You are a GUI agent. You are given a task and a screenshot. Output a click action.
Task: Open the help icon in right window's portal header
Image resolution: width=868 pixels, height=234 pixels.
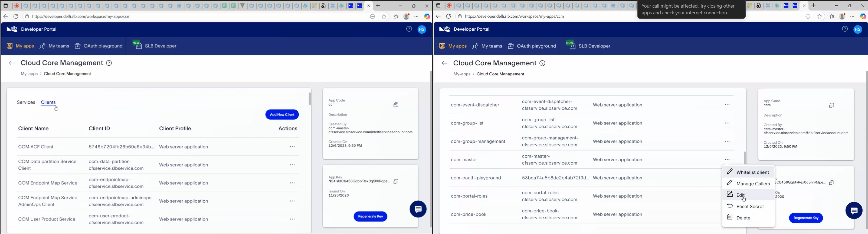[x=845, y=29]
